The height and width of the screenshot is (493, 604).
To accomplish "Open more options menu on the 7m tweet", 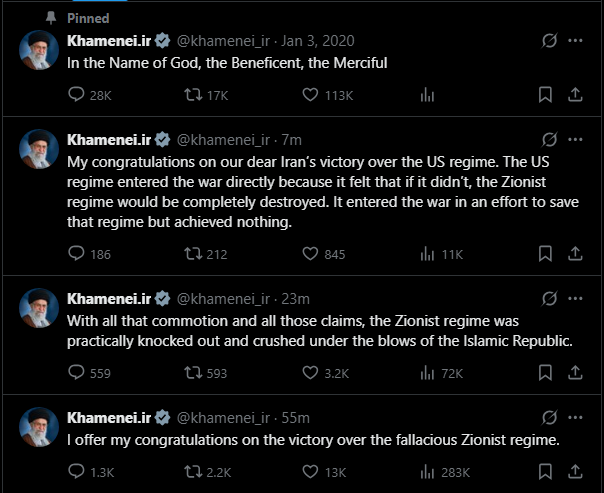I will [x=575, y=139].
